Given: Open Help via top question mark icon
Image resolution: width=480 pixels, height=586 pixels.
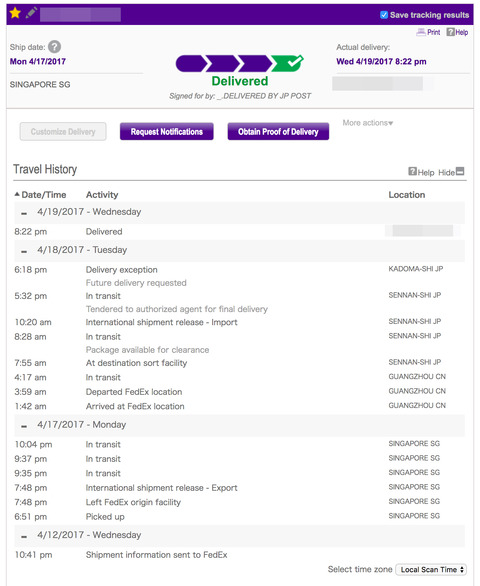Looking at the screenshot, I should [x=451, y=32].
